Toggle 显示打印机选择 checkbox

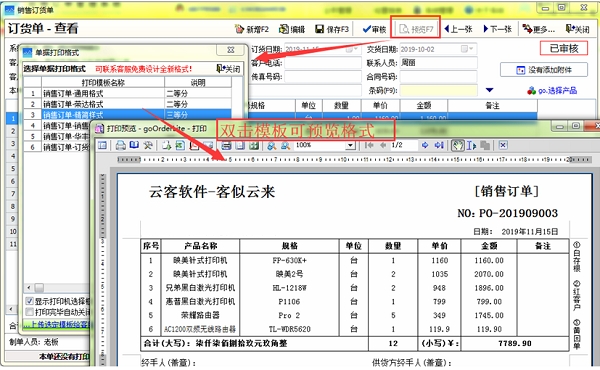click(29, 301)
